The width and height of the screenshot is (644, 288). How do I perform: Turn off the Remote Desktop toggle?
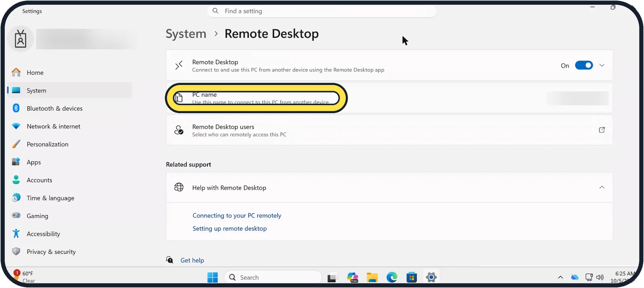(584, 65)
